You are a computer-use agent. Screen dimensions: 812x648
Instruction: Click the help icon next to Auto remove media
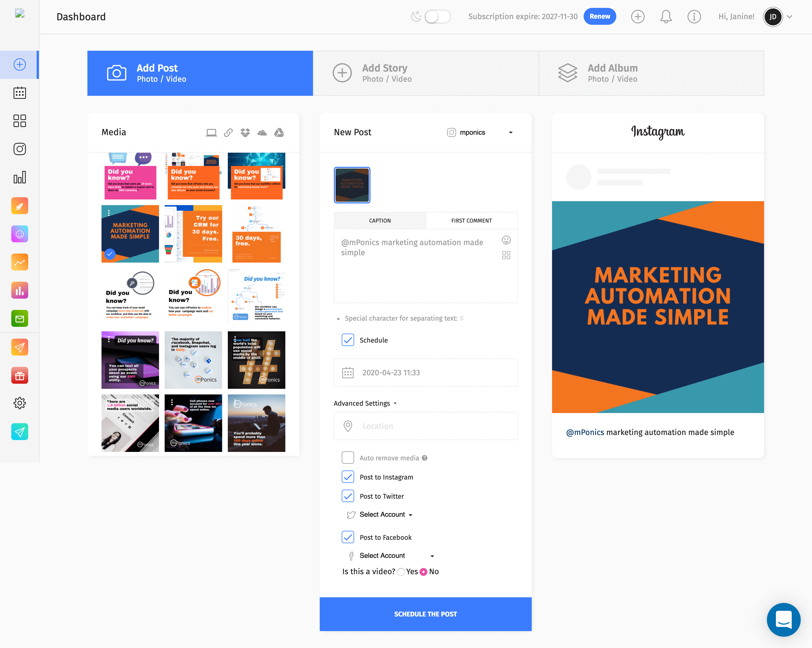pyautogui.click(x=425, y=458)
